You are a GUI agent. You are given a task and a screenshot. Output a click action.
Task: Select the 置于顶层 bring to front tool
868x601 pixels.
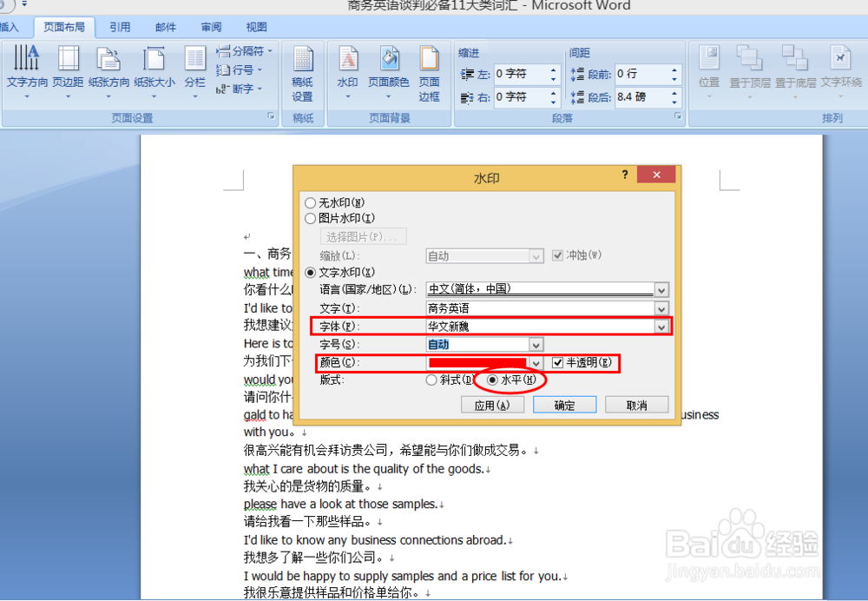tap(750, 72)
